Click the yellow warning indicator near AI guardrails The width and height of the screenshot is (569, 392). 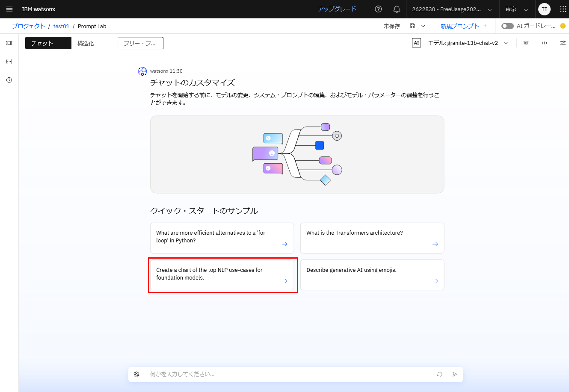563,26
